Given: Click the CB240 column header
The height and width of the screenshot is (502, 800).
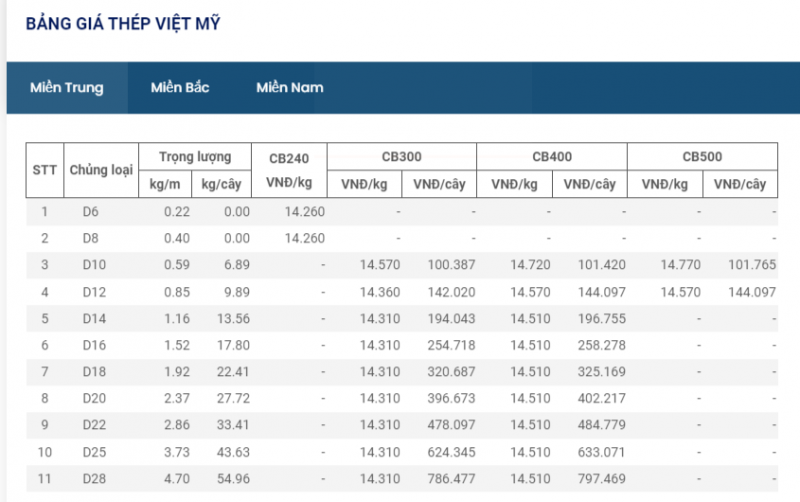Looking at the screenshot, I should click(x=290, y=158).
